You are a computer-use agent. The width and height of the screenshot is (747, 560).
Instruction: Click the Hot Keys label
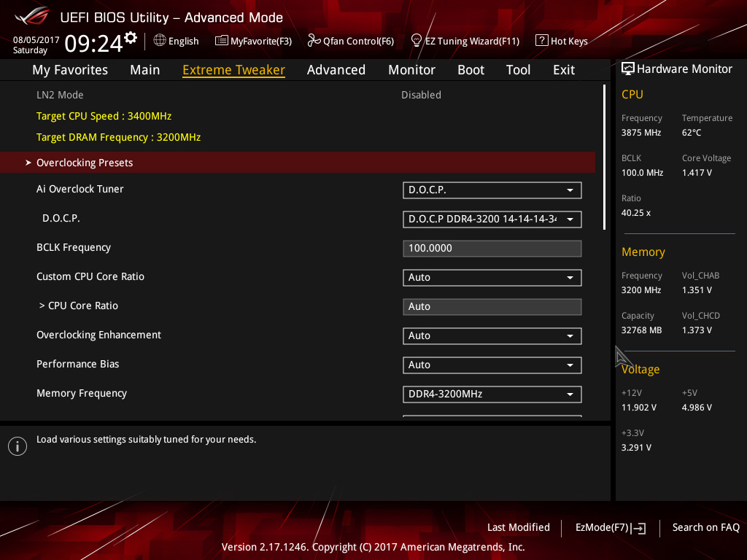(569, 41)
